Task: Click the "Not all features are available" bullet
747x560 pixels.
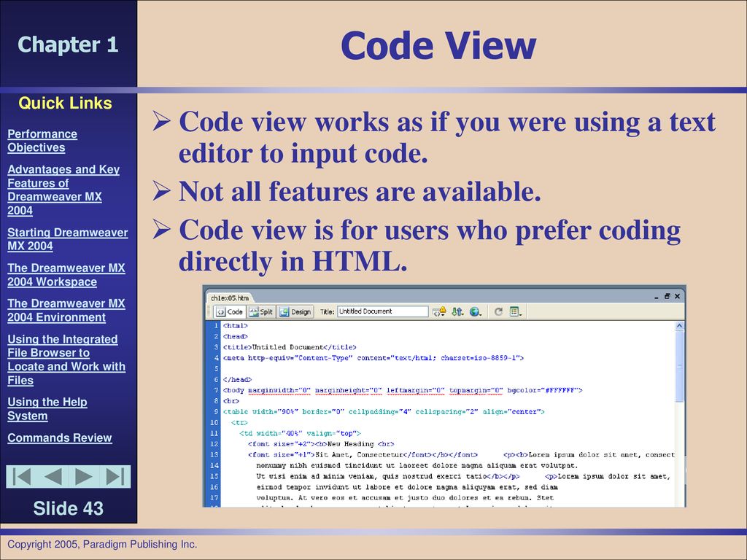Action: pyautogui.click(x=360, y=192)
